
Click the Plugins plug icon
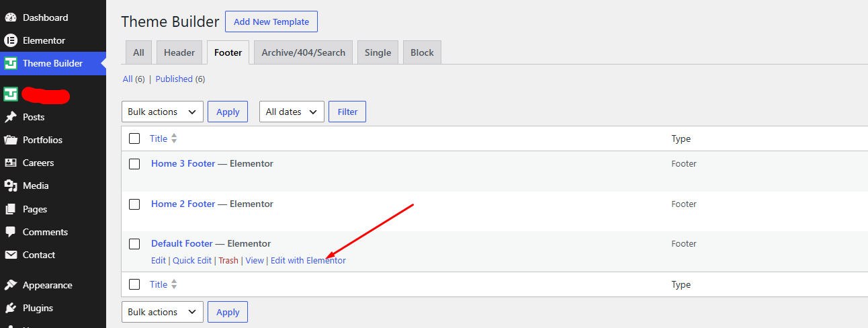(10, 308)
